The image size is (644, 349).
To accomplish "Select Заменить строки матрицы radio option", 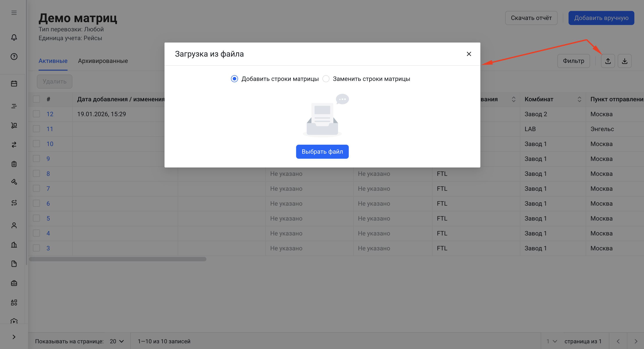I will pyautogui.click(x=326, y=79).
